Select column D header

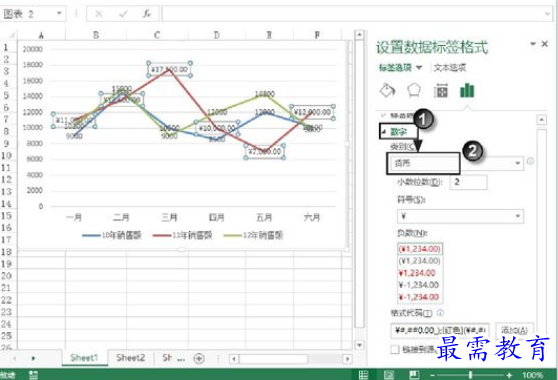pyautogui.click(x=216, y=35)
